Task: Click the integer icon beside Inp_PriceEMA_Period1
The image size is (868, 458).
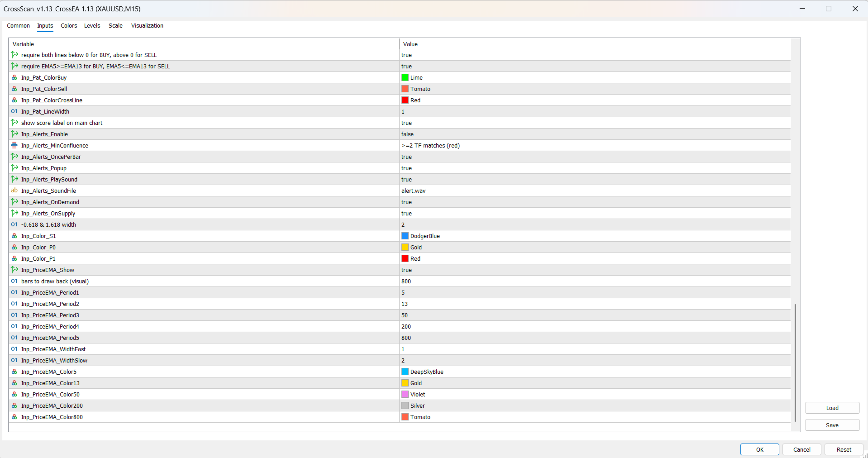Action: click(x=14, y=292)
